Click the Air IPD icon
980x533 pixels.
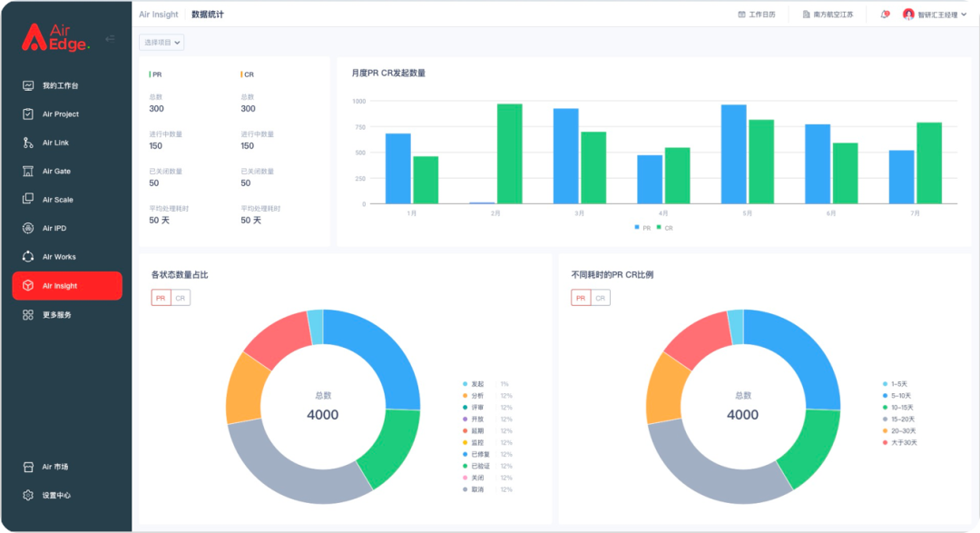point(28,228)
